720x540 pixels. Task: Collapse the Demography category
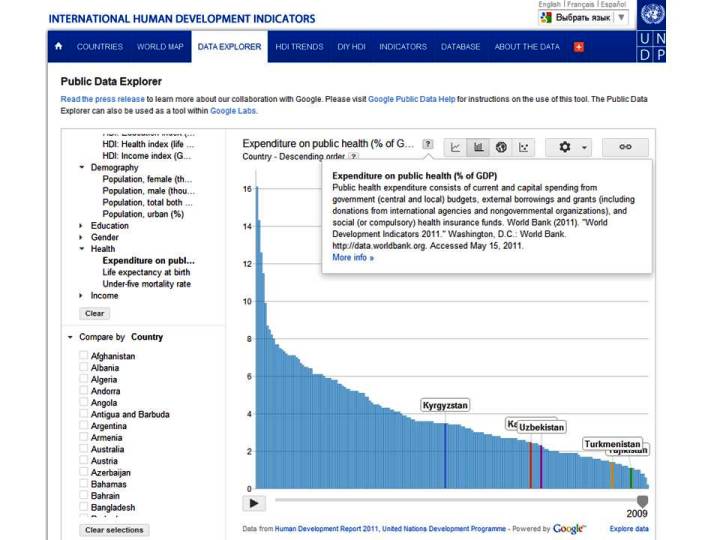tap(81, 168)
